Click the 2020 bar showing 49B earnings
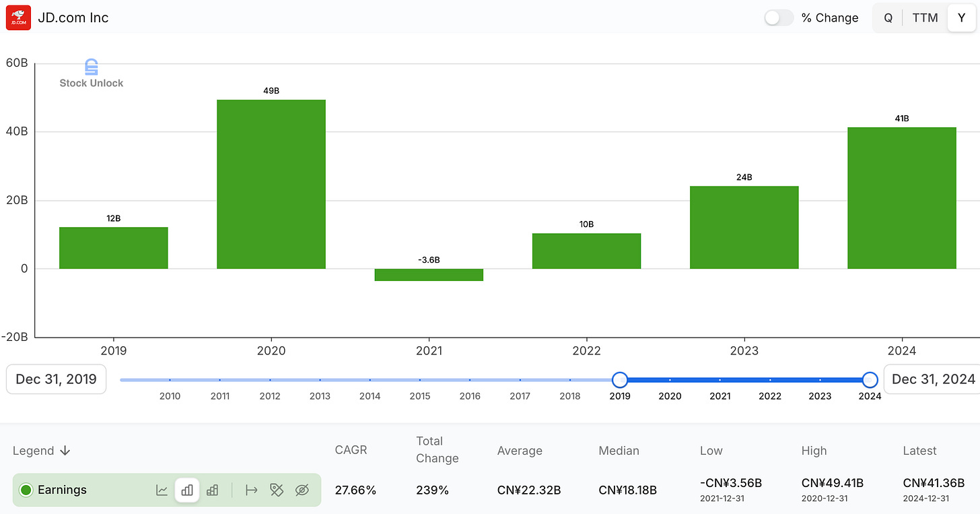 [271, 182]
